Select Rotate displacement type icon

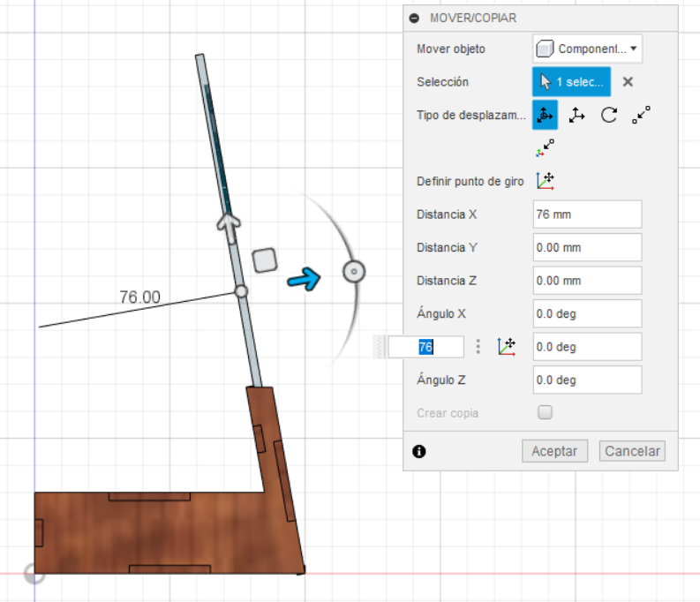click(609, 115)
